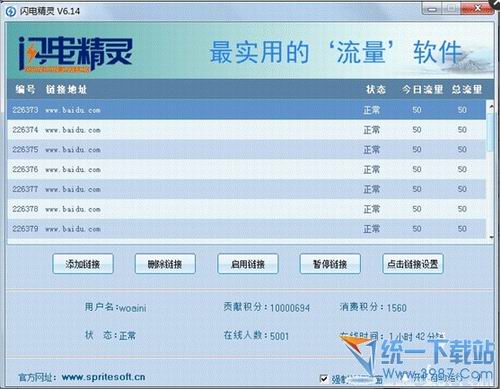Click the 闪电精灵 title bar app icon
This screenshot has height=389, width=500.
tap(11, 11)
